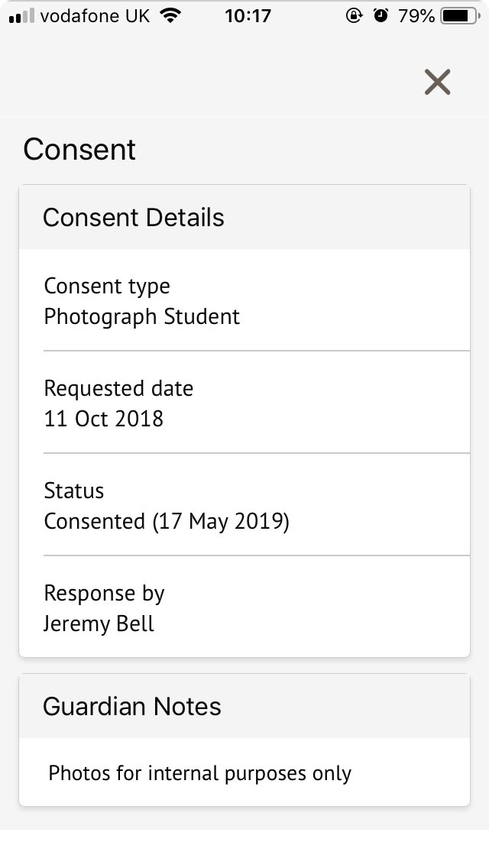
Task: Tap the 11 Oct 2018 date
Action: (x=104, y=419)
